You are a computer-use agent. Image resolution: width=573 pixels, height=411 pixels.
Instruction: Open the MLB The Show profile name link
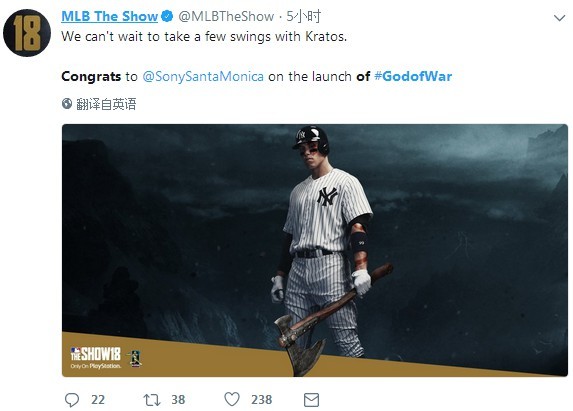109,16
